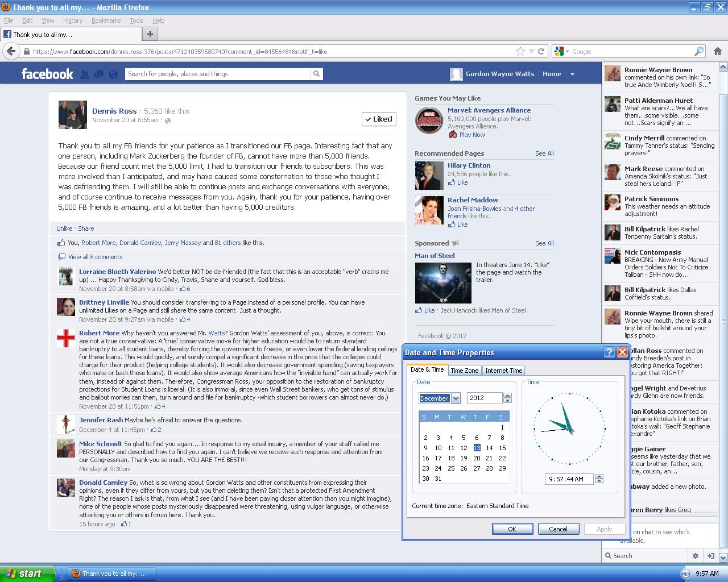Click the Share link under the post
Screen dimensions: 728x582
pos(86,228)
